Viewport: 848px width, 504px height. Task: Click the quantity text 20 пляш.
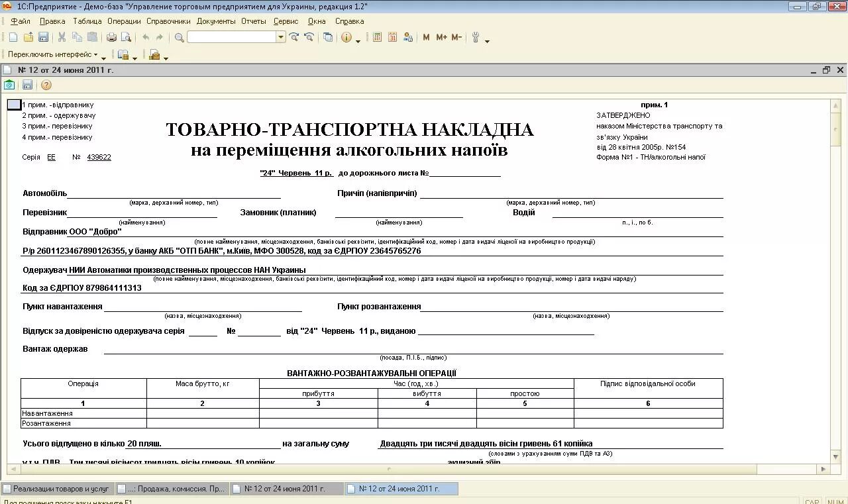[144, 444]
